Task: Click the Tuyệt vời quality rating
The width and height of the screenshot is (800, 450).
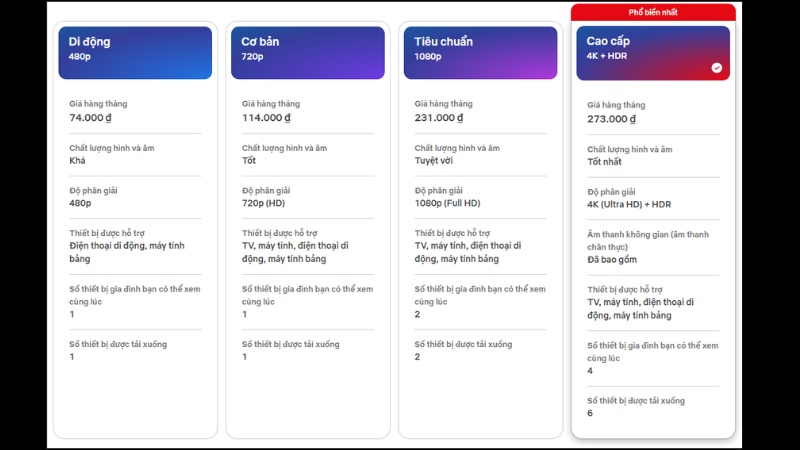Action: coord(435,160)
